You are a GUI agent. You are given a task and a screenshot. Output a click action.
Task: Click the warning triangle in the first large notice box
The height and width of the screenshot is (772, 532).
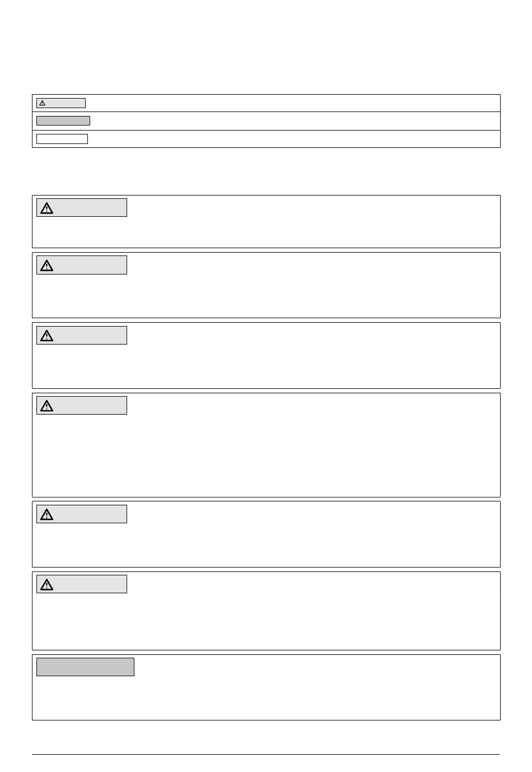(x=47, y=208)
